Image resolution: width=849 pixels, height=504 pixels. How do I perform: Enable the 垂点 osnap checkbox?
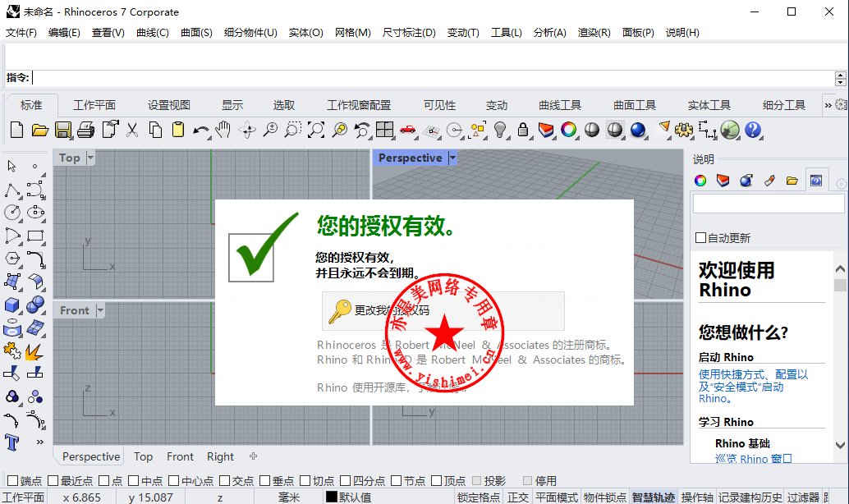coord(264,481)
